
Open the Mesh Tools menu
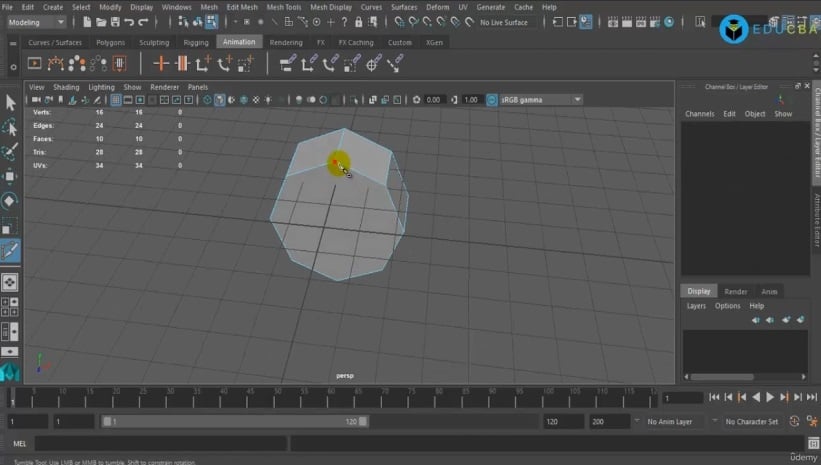click(x=283, y=7)
